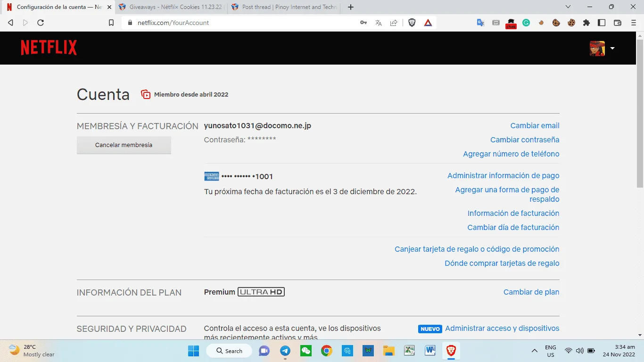
Task: Open Excel from the taskbar
Action: [409, 351]
